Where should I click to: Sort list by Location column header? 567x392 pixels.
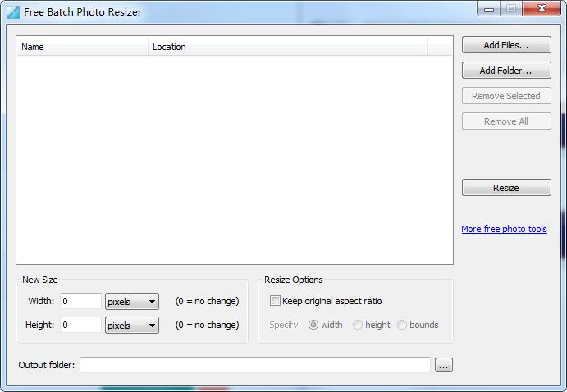coord(287,47)
